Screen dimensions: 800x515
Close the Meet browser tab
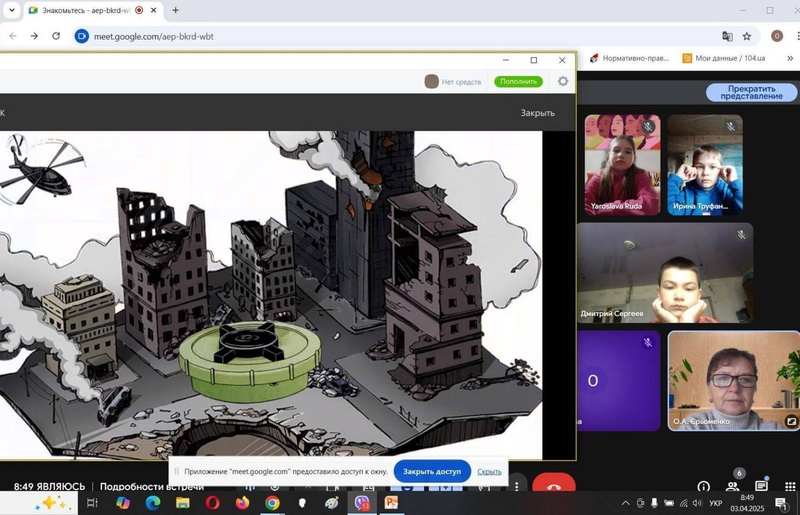pos(153,10)
